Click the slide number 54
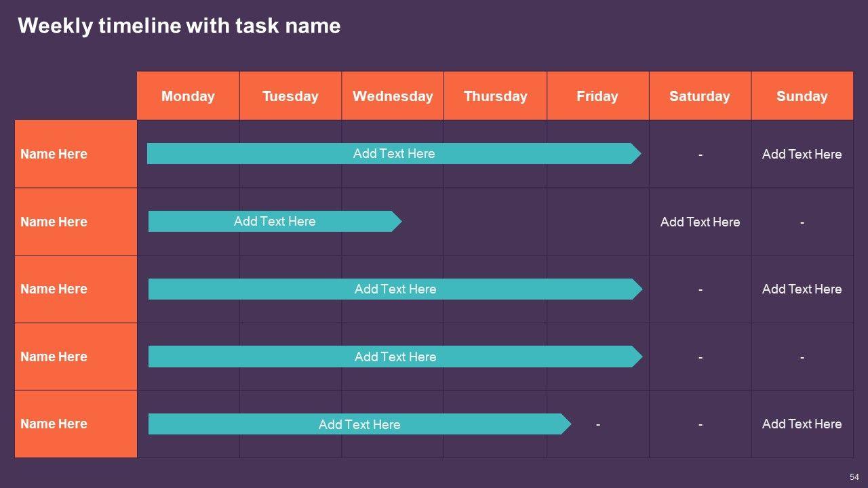 pyautogui.click(x=854, y=477)
